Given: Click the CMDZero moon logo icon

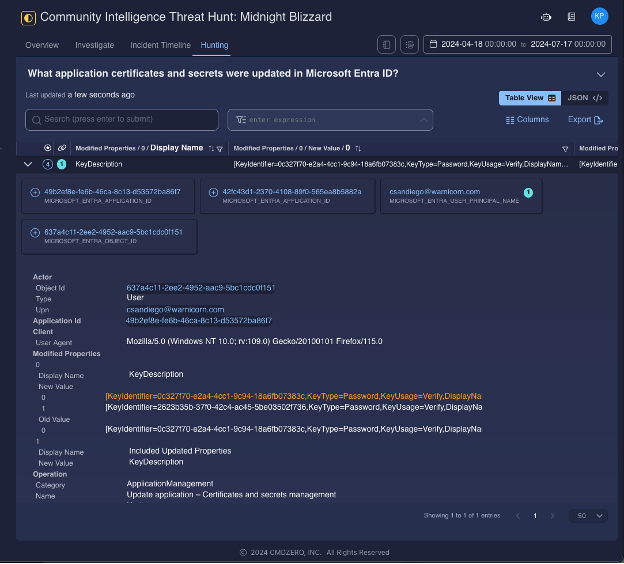Looking at the screenshot, I should click(x=28, y=18).
